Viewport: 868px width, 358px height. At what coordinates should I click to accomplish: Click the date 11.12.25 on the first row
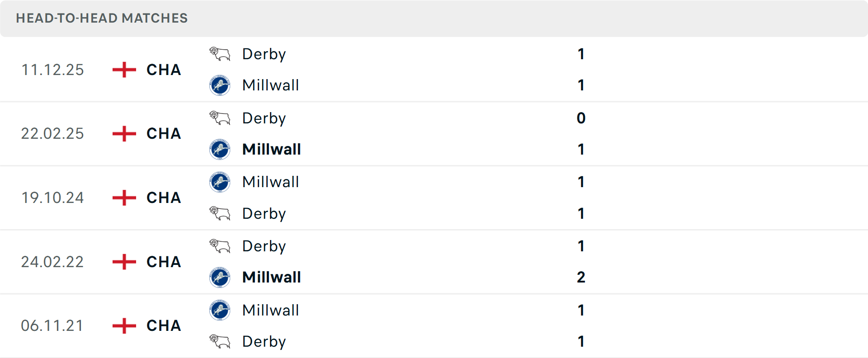[52, 70]
